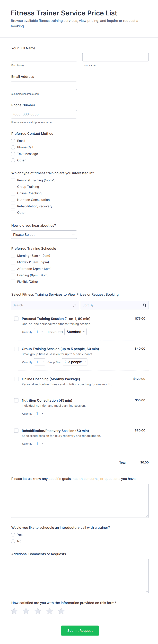The height and width of the screenshot is (644, 158).
Task: Click the second satisfaction star
Action: tap(26, 611)
